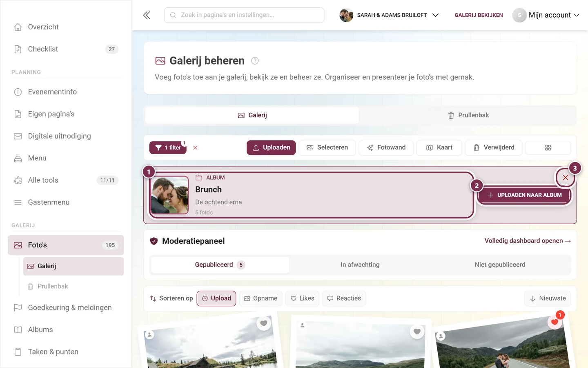The width and height of the screenshot is (588, 368).
Task: Expand the Nieuwste sort order dropdown
Action: (548, 298)
